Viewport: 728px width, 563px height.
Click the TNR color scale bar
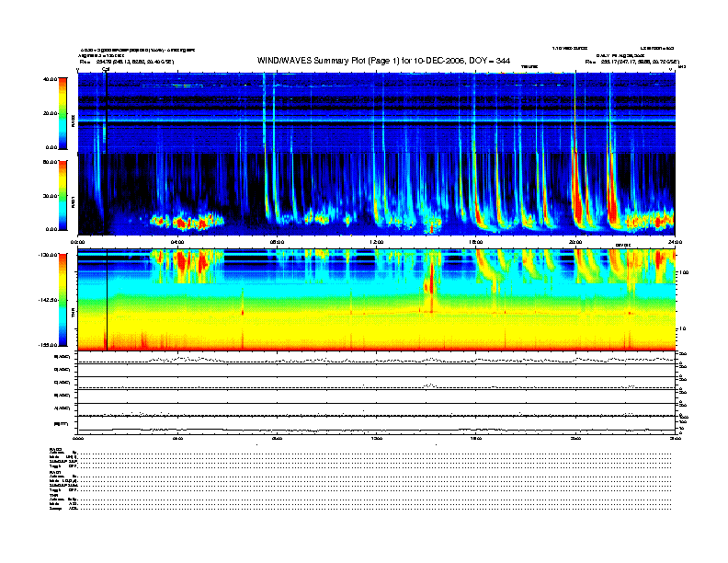tap(63, 300)
